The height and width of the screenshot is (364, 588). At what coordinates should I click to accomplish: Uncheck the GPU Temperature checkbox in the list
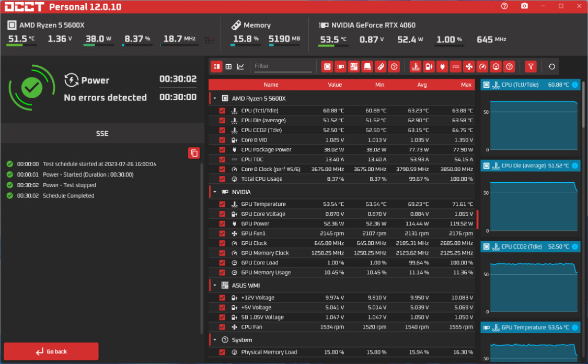(x=222, y=204)
